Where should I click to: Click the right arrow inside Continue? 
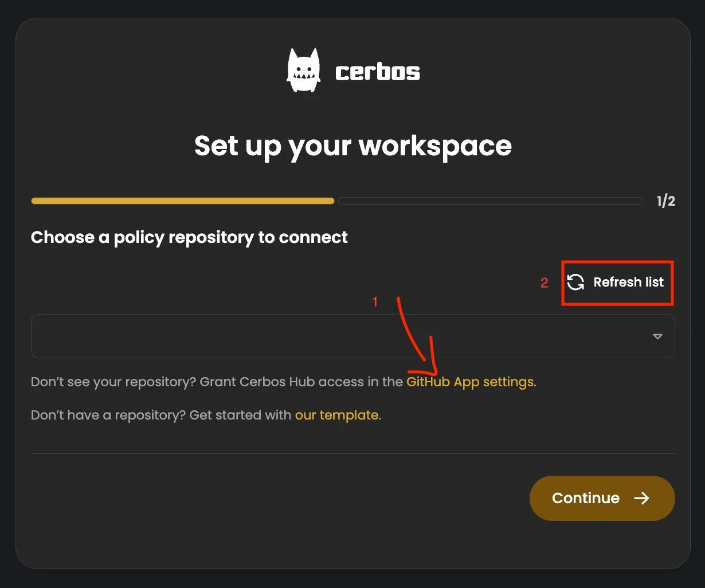641,498
